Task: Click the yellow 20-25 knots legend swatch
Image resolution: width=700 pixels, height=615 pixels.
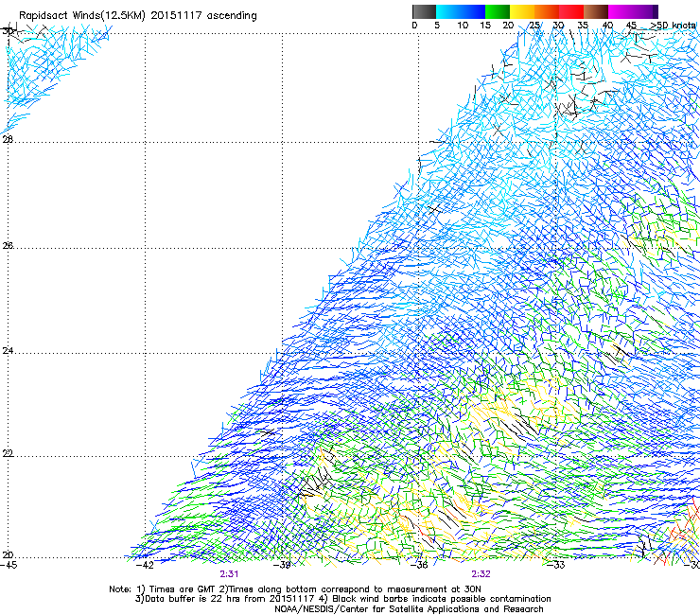Action: pyautogui.click(x=522, y=11)
